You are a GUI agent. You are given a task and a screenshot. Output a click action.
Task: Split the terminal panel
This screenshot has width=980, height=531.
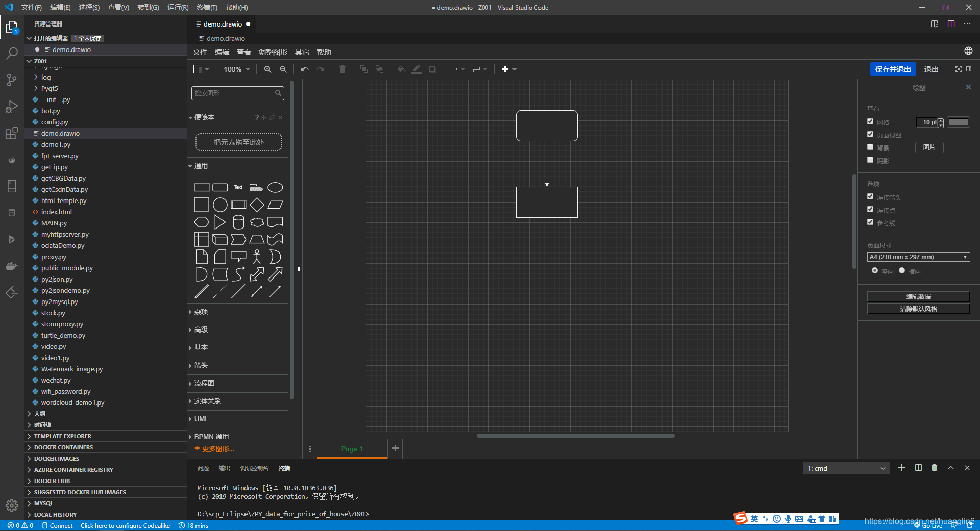[918, 468]
